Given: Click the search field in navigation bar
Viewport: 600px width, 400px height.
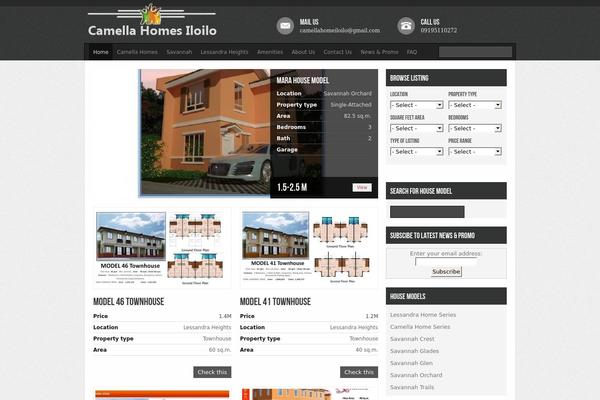Looking at the screenshot, I should click(475, 52).
